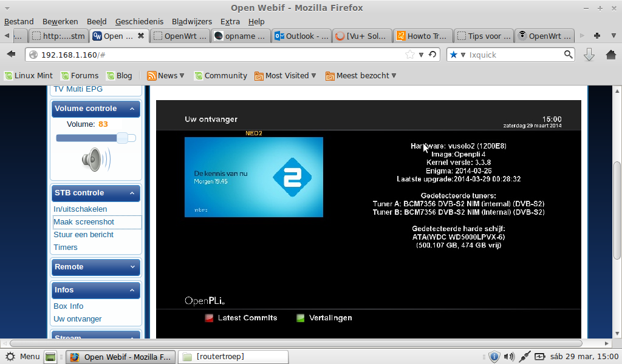Close the Open Webif tab
Viewport: 622px width, 364px height.
pyautogui.click(x=140, y=36)
